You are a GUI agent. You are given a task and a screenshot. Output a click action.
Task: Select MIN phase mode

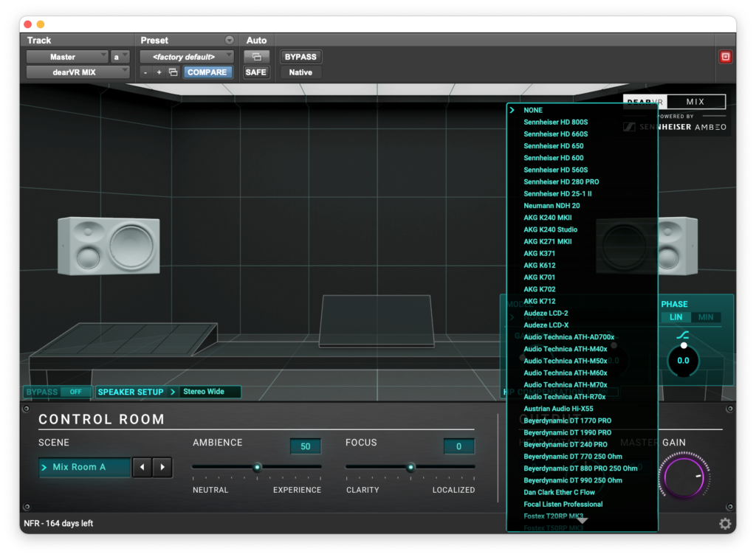[x=706, y=317]
